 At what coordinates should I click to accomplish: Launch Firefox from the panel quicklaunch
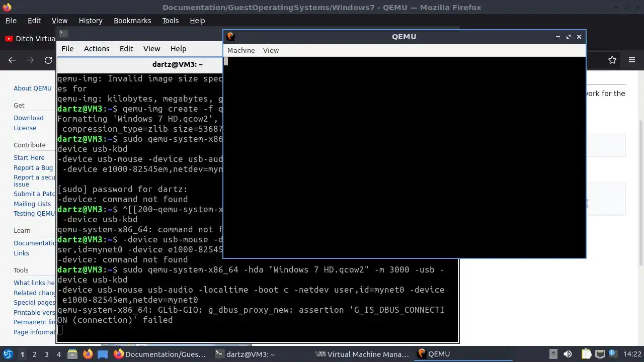click(88, 354)
